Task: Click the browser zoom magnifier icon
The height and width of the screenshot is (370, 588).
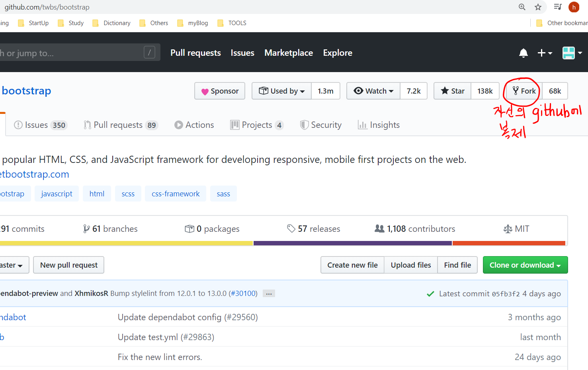Action: [x=522, y=7]
